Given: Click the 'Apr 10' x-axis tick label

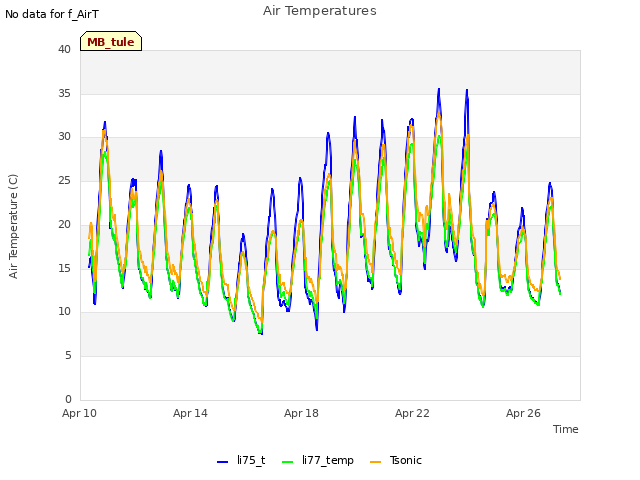Looking at the screenshot, I should (x=79, y=413).
